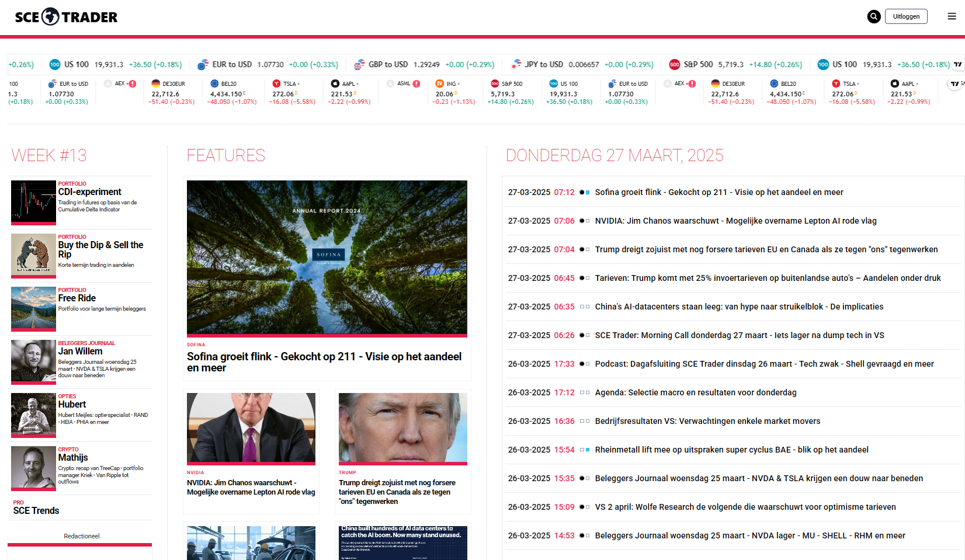Click the EUR to USD icon in the top ticker row
Image resolution: width=965 pixels, height=560 pixels.
click(x=203, y=64)
